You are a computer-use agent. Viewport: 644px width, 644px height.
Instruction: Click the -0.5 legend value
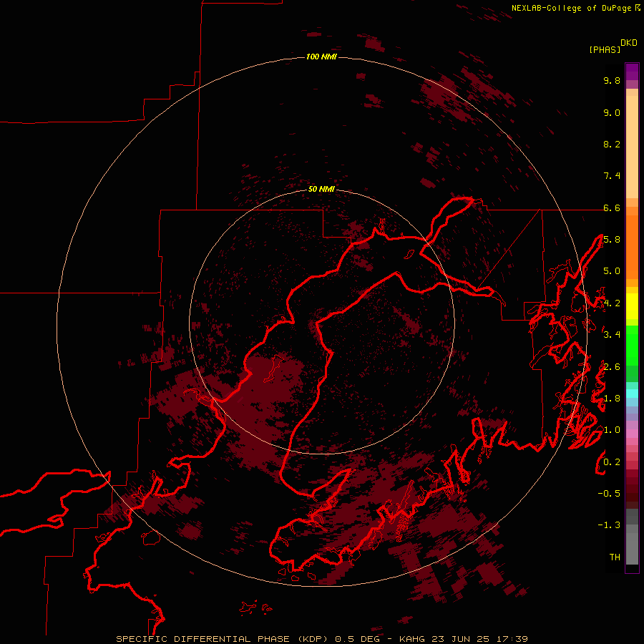coord(609,494)
